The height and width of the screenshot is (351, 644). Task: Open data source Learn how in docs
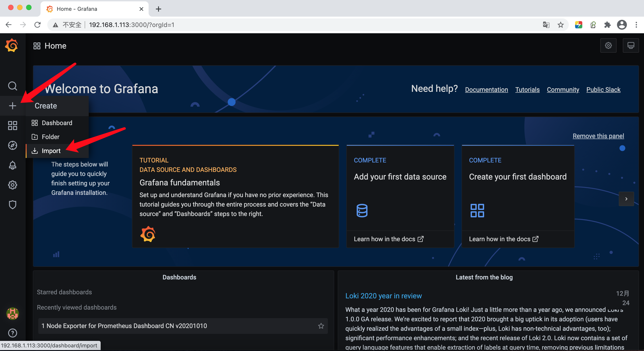click(x=388, y=239)
